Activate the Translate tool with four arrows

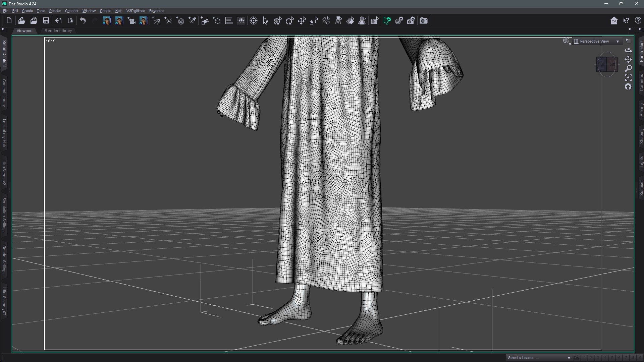point(302,21)
